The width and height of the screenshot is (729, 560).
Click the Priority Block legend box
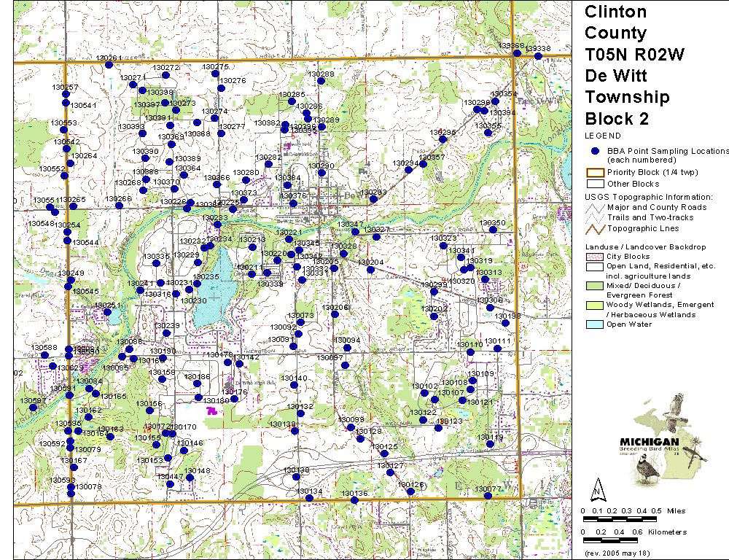595,173
